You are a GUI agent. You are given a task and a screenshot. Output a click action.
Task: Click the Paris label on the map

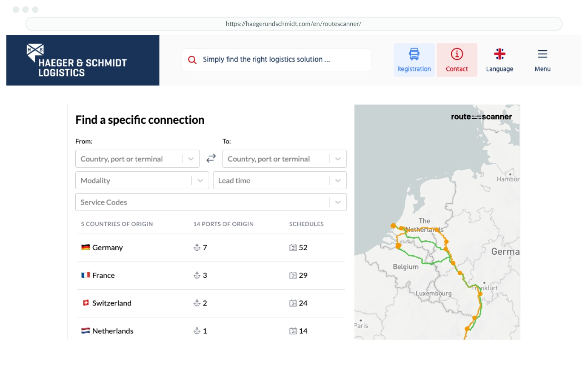click(361, 325)
